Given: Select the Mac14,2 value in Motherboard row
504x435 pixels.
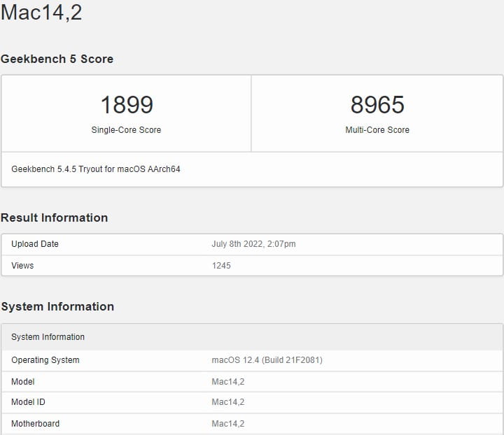Looking at the screenshot, I should click(228, 424).
